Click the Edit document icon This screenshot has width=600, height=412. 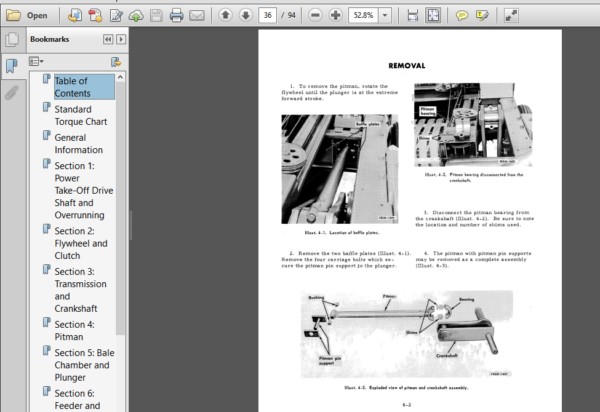pyautogui.click(x=116, y=15)
